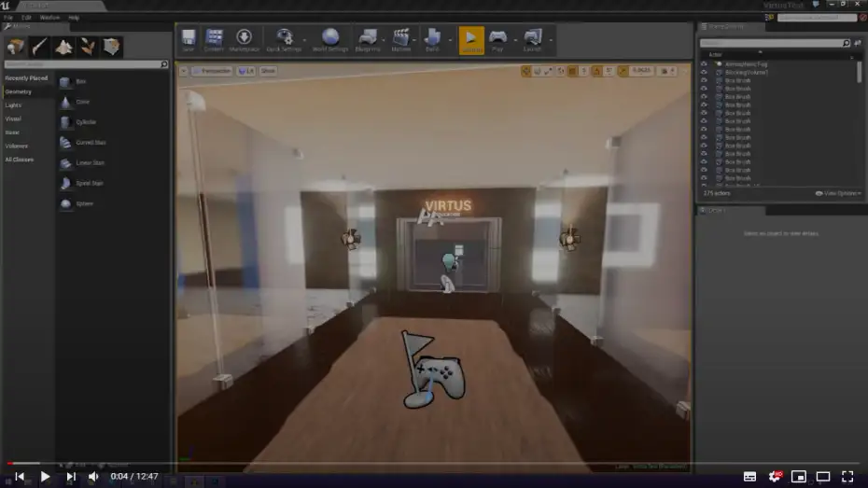Screen dimensions: 868x488
Task: Click the Blueprints toolbar icon
Action: (368, 40)
